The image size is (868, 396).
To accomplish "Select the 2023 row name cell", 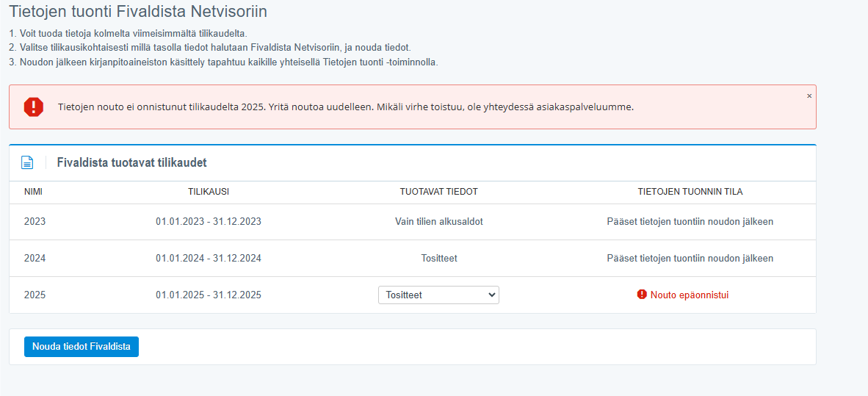I will coord(35,221).
